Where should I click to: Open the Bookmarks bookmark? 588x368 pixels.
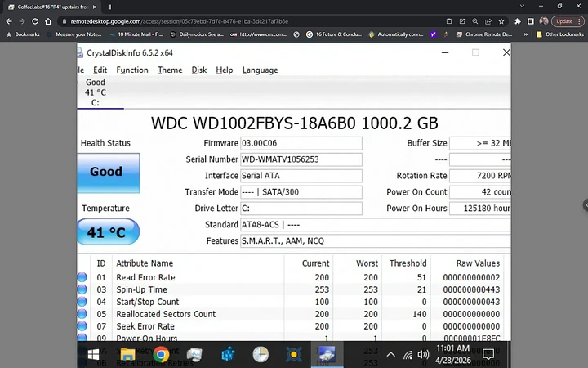click(x=23, y=34)
